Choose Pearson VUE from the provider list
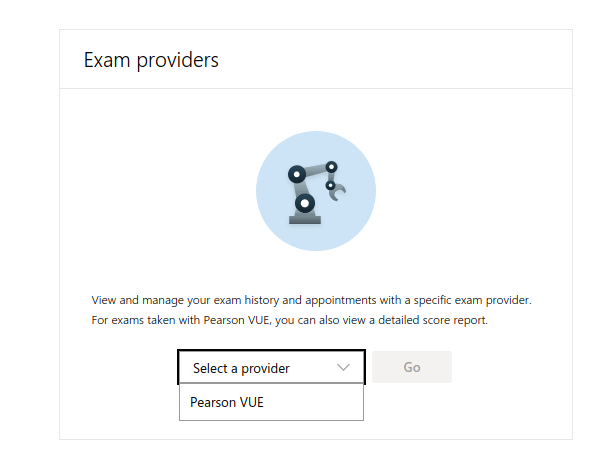591x454 pixels. [271, 402]
